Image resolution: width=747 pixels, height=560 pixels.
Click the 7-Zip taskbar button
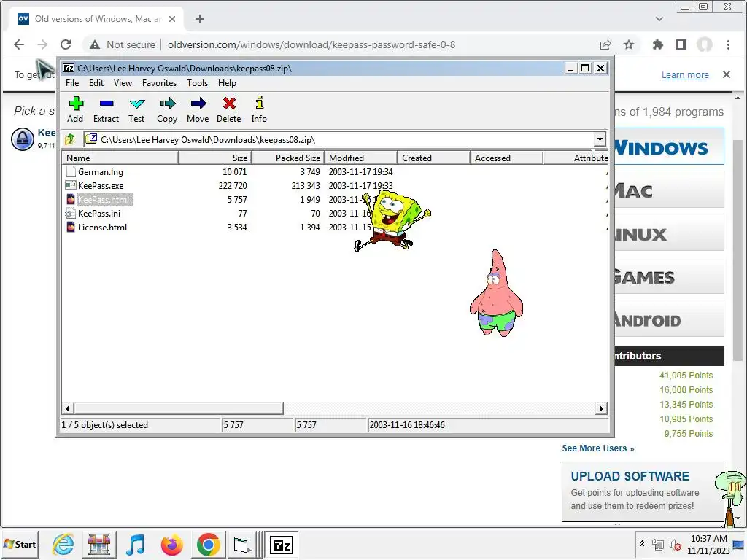pos(281,545)
